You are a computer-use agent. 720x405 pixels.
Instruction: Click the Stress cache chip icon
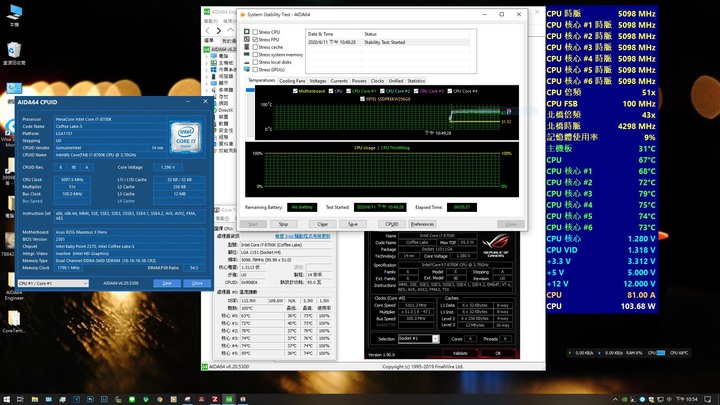tap(247, 47)
